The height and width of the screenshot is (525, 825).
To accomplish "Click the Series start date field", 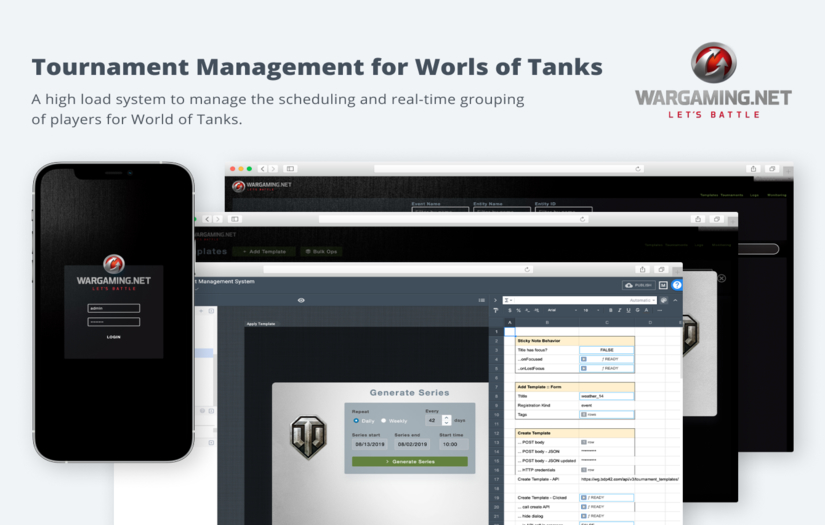I will click(x=370, y=445).
